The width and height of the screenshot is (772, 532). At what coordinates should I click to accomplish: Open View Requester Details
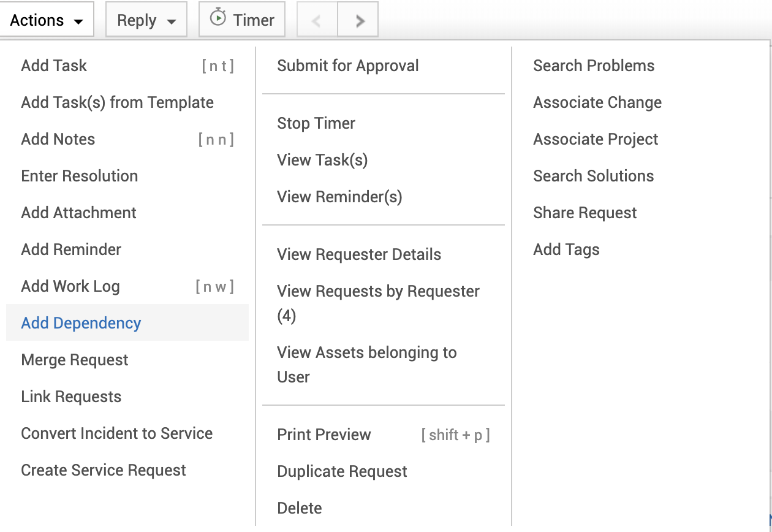click(x=359, y=254)
